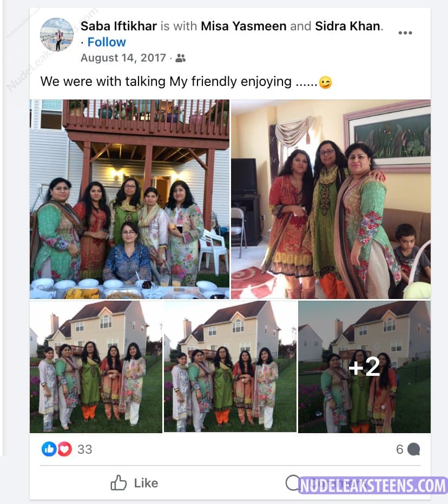448x504 pixels.
Task: Click the red heart reaction icon
Action: point(64,449)
